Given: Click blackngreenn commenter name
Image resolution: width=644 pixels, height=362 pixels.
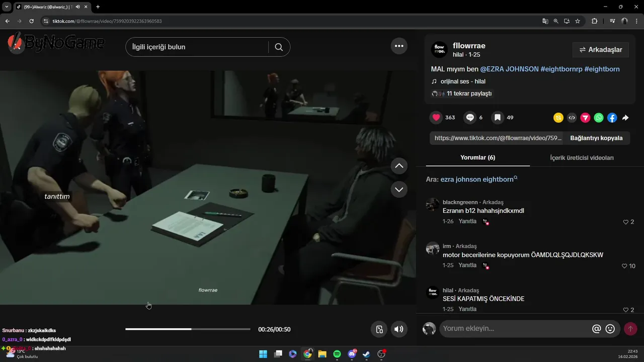Looking at the screenshot, I should point(460,202).
